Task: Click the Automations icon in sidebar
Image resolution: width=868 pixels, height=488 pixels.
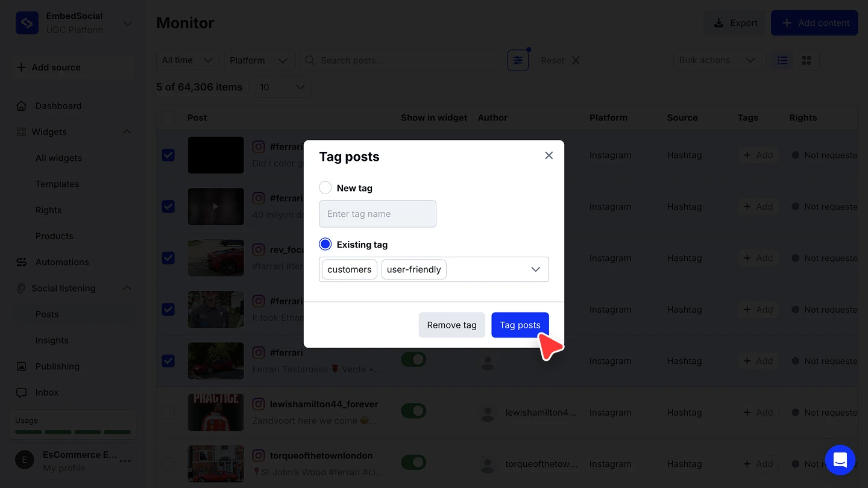Action: point(22,262)
